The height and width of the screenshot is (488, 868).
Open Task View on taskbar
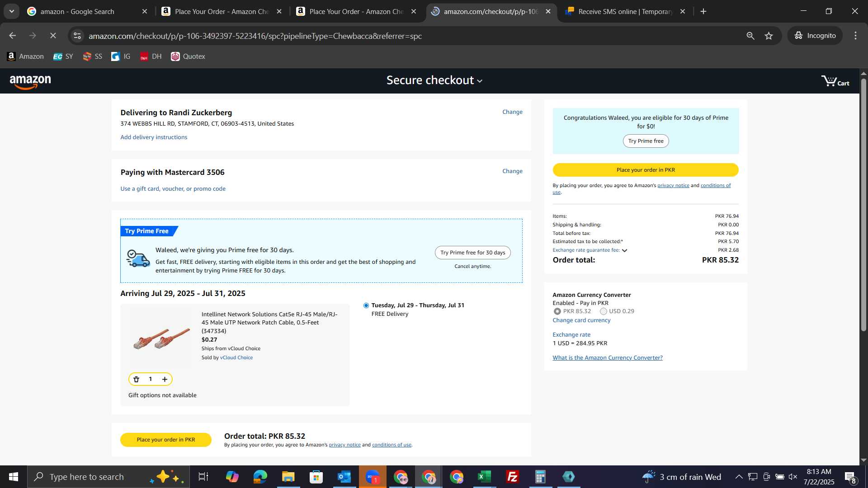coord(203,477)
